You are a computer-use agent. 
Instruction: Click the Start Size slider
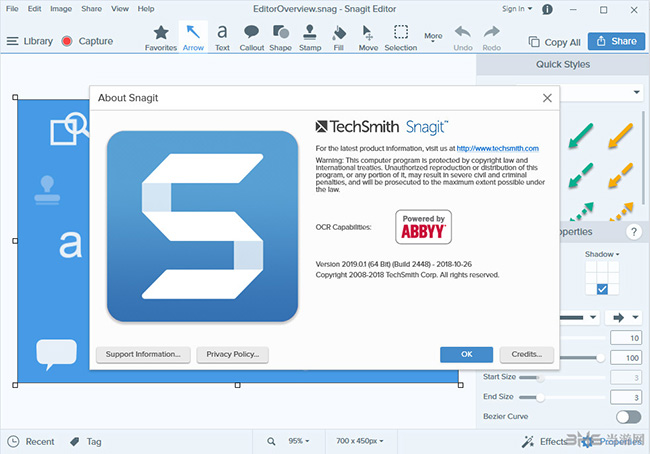point(562,378)
